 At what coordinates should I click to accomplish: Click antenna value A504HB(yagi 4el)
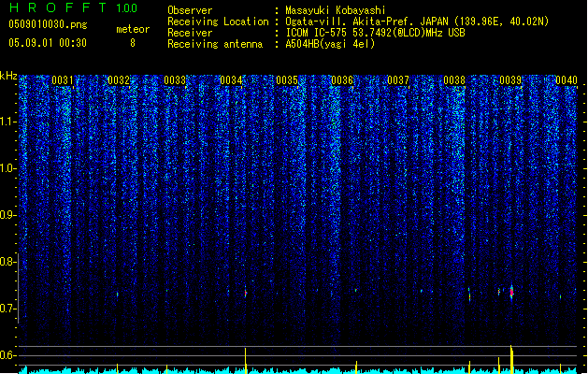tap(330, 44)
